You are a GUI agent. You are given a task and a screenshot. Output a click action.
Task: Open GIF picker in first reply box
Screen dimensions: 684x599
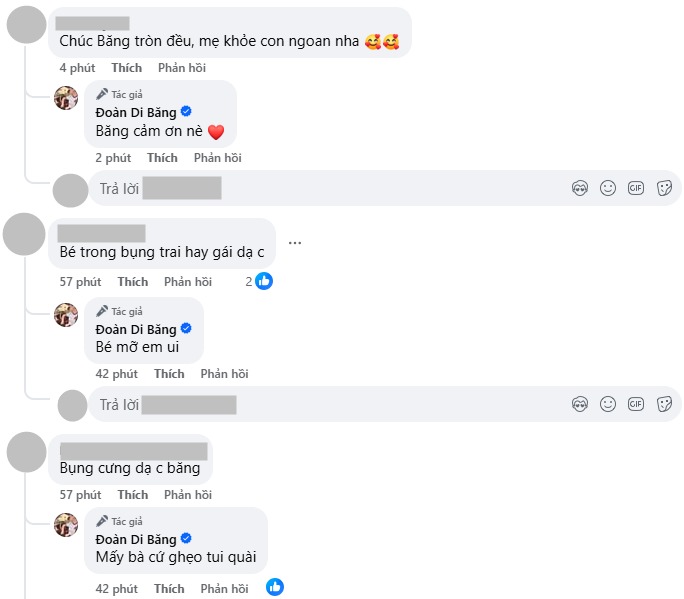tap(635, 188)
